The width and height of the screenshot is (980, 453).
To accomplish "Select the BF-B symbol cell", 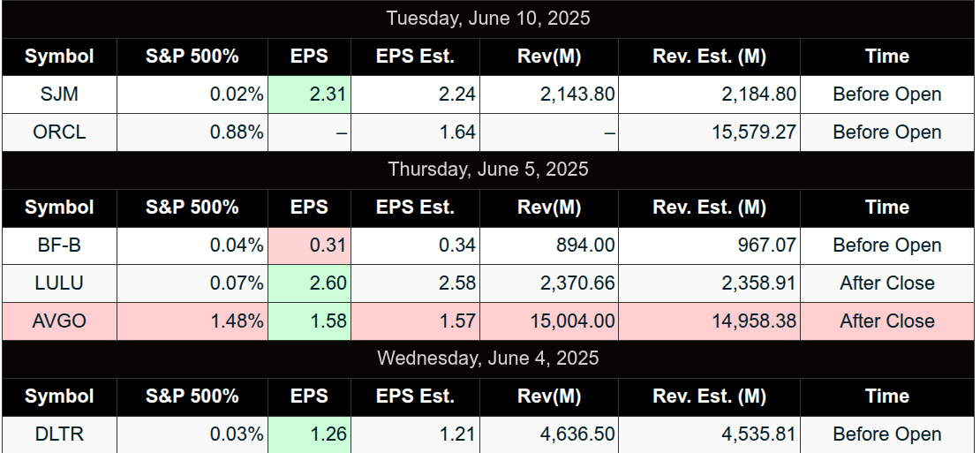I will click(x=59, y=245).
